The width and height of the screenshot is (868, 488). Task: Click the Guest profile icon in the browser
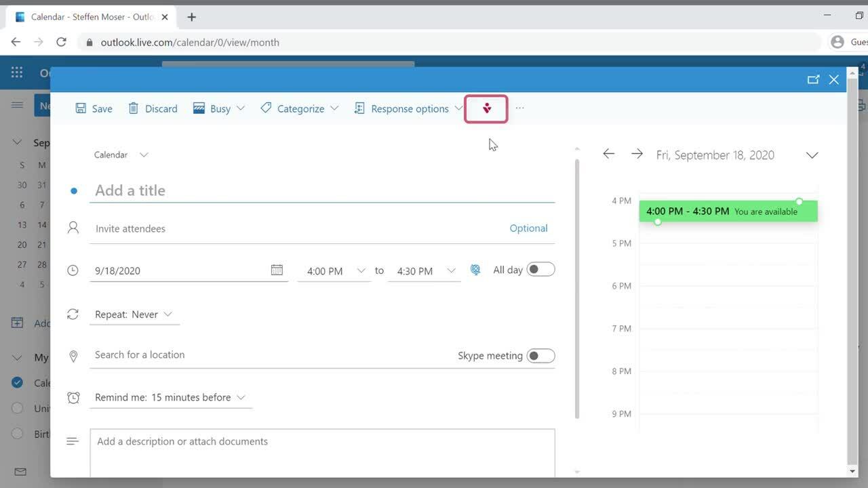click(837, 42)
